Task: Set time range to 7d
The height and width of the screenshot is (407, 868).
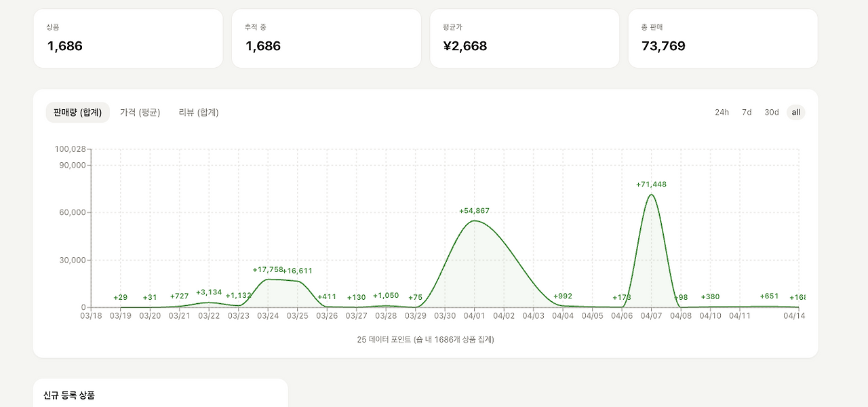Action: [x=747, y=113]
